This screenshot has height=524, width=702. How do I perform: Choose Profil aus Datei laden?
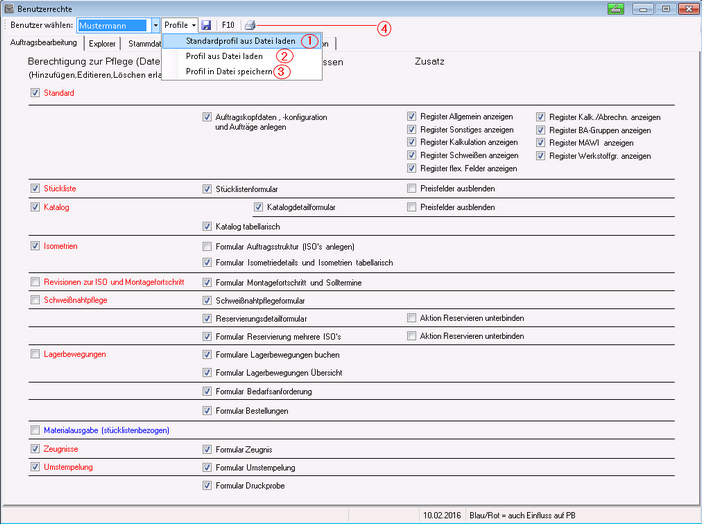click(224, 57)
